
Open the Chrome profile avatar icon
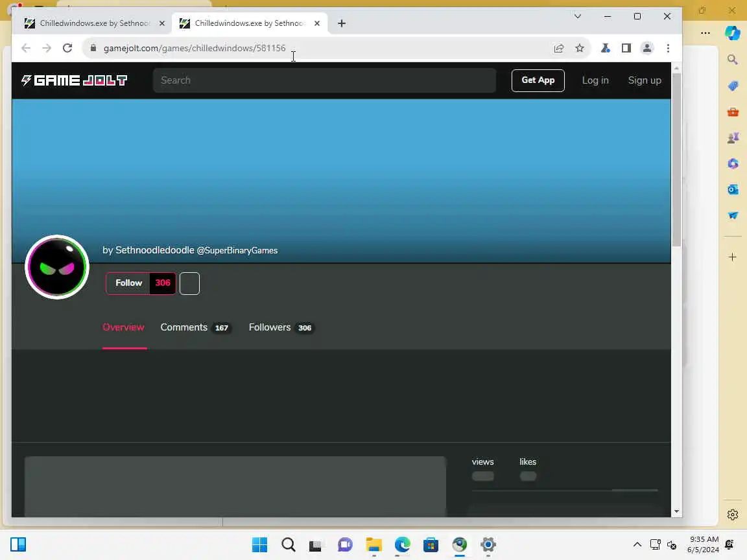[647, 48]
